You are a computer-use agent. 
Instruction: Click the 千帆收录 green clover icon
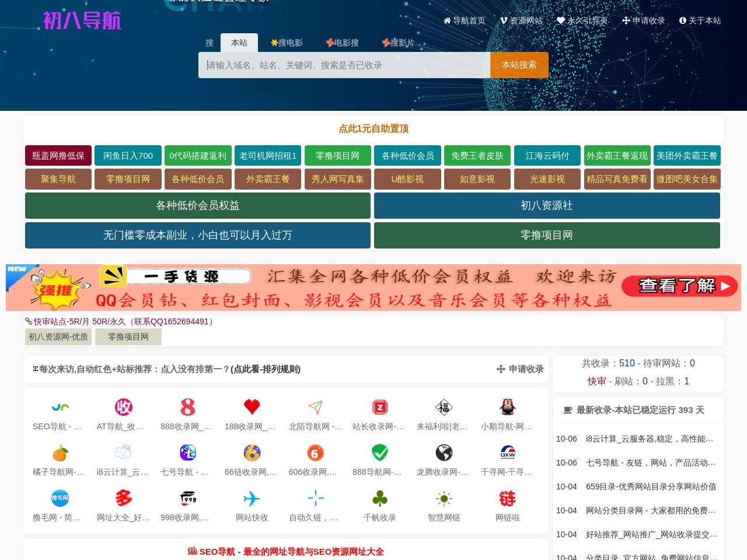[379, 499]
